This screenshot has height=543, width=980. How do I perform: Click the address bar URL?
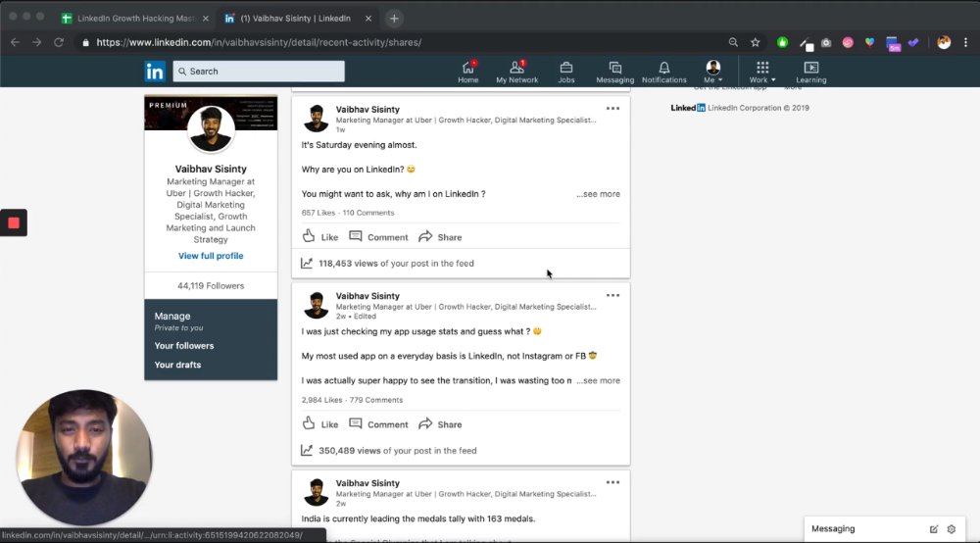point(259,42)
